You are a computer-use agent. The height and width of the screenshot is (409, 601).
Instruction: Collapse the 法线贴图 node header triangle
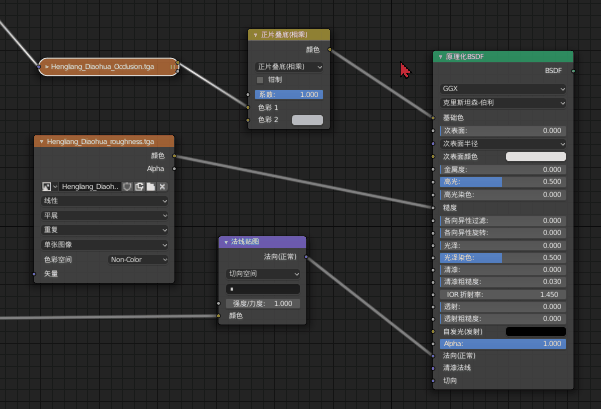(226, 242)
